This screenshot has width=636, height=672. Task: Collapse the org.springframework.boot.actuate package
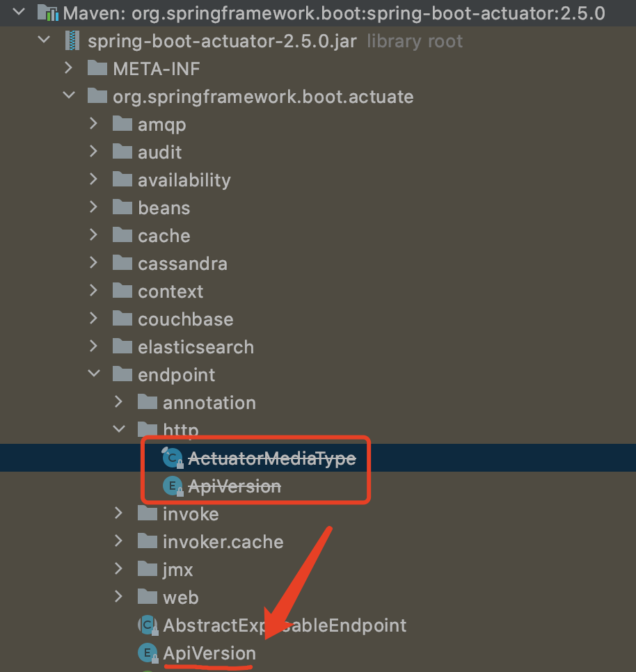69,95
